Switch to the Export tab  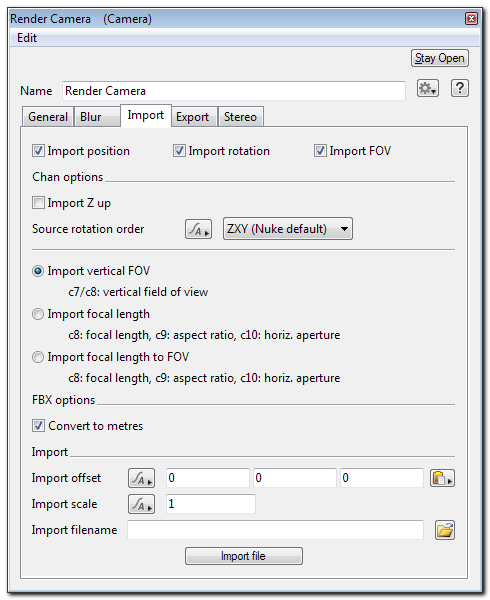coord(192,117)
